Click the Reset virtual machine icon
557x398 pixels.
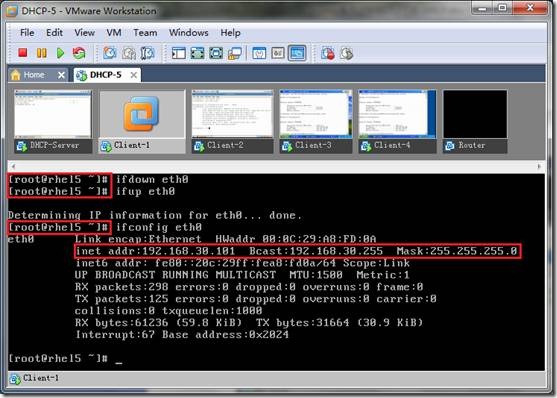[79, 53]
